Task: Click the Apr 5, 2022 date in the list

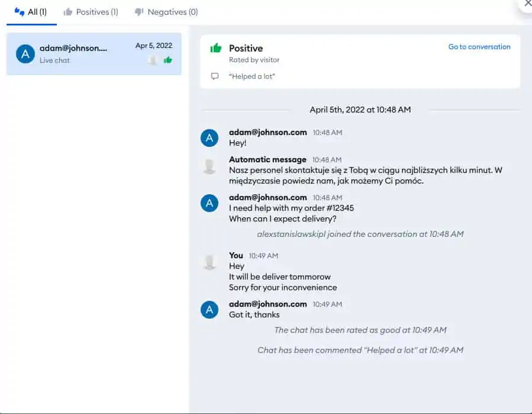Action: click(154, 46)
